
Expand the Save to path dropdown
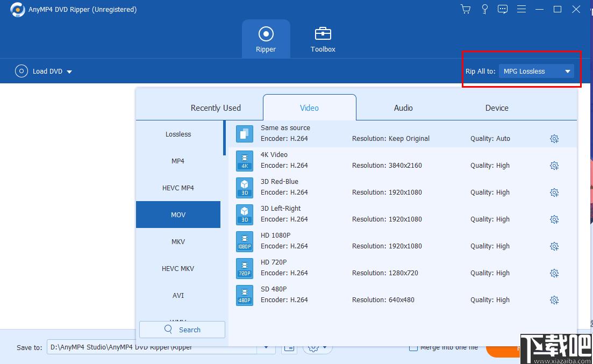tap(266, 347)
